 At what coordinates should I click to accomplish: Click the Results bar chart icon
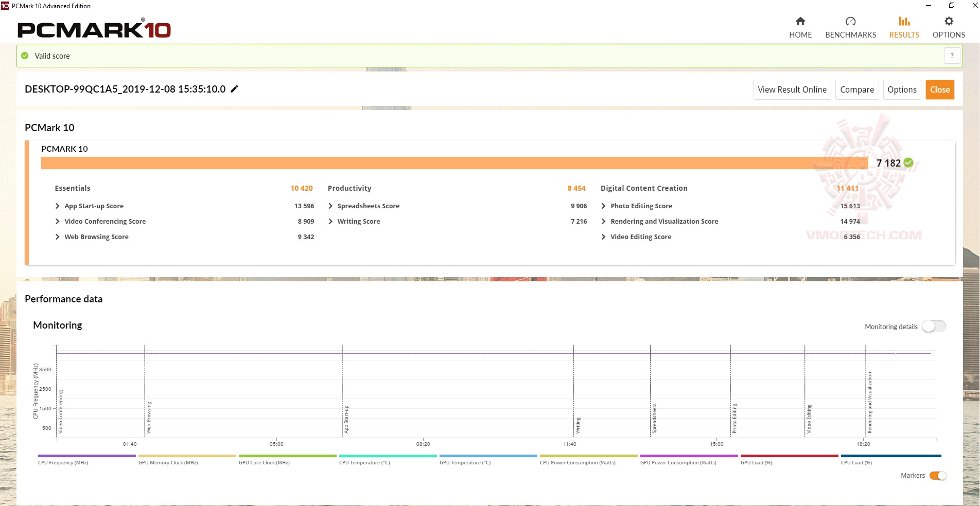tap(904, 21)
